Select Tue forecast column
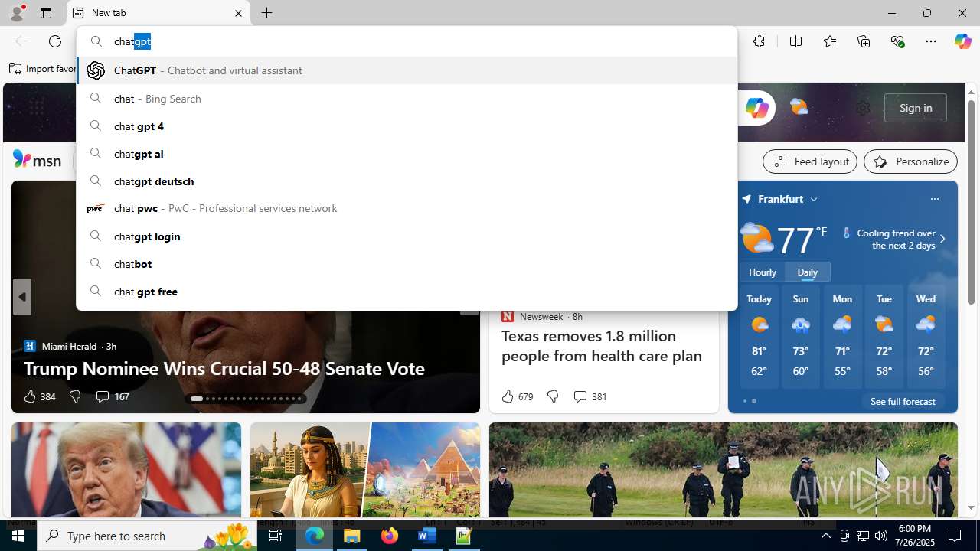Screen dimensions: 980x551 click(x=884, y=336)
